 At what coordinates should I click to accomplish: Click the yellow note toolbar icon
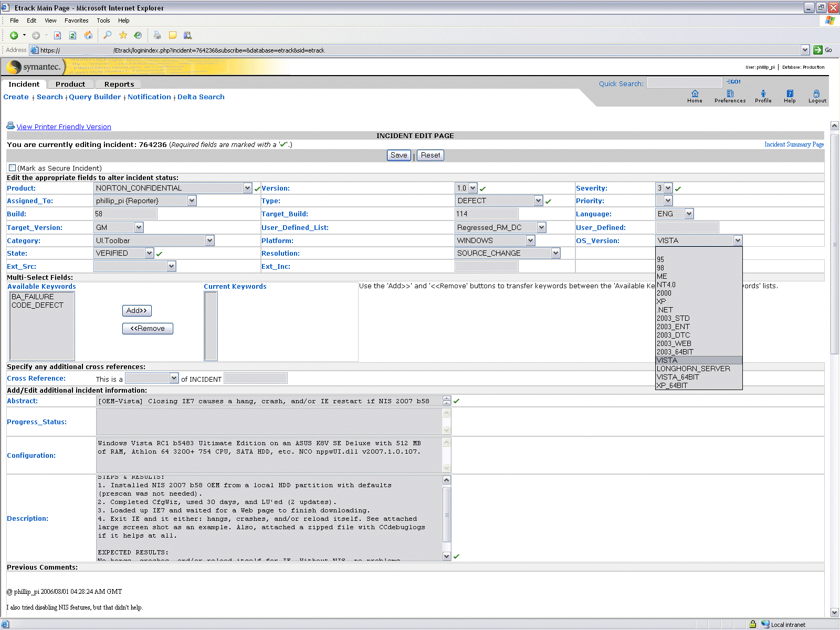coord(172,35)
